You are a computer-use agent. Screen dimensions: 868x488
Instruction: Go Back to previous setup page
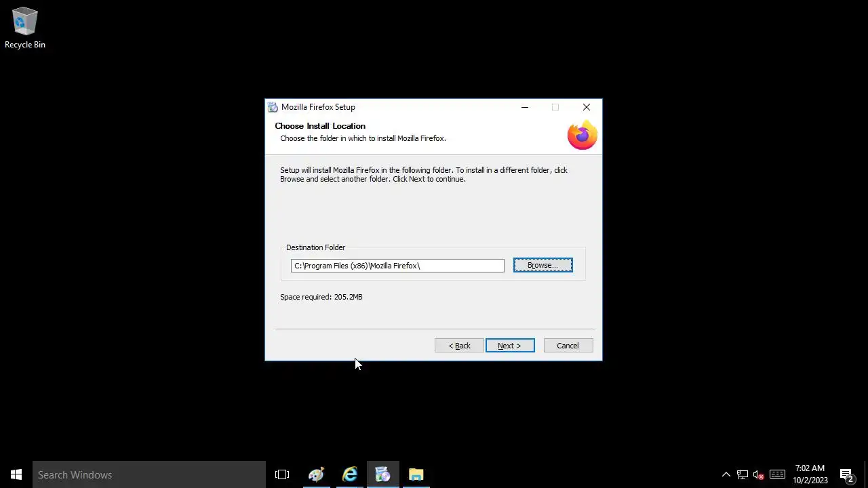(459, 346)
